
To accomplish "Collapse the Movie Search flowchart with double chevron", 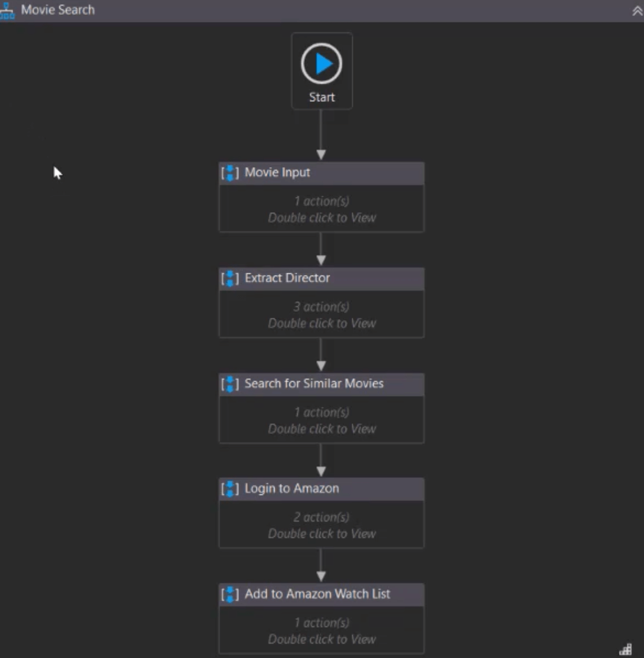I will click(x=637, y=11).
